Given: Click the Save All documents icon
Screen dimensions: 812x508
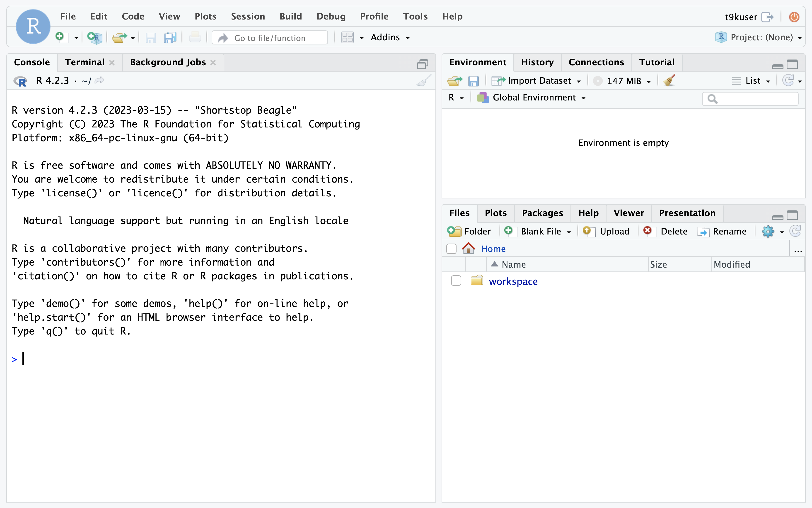Looking at the screenshot, I should (170, 37).
